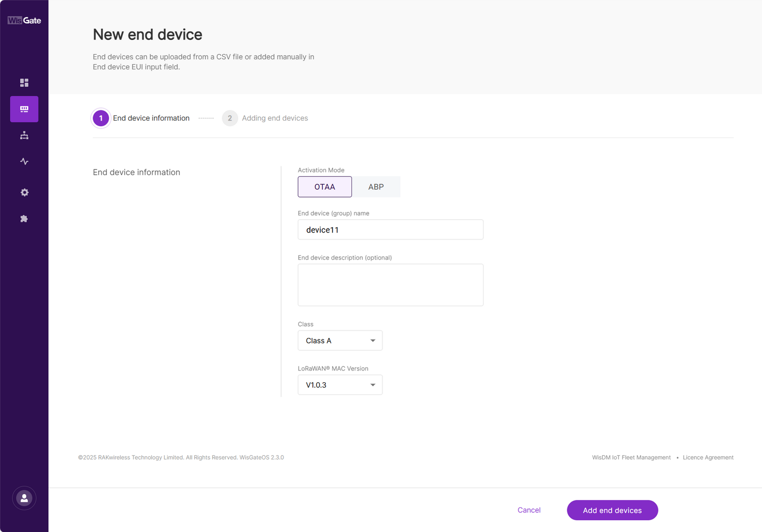Select the End Devices sidebar icon

click(24, 109)
